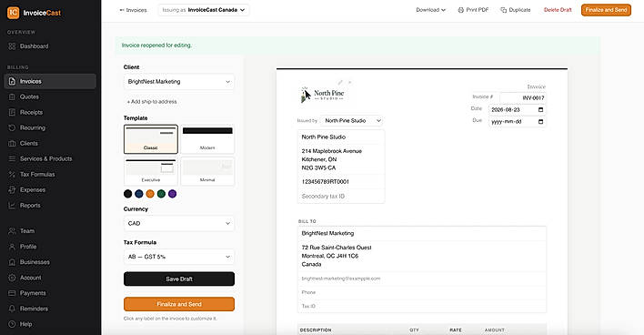Click the Invoice title label
The height and width of the screenshot is (335, 644).
pos(536,86)
